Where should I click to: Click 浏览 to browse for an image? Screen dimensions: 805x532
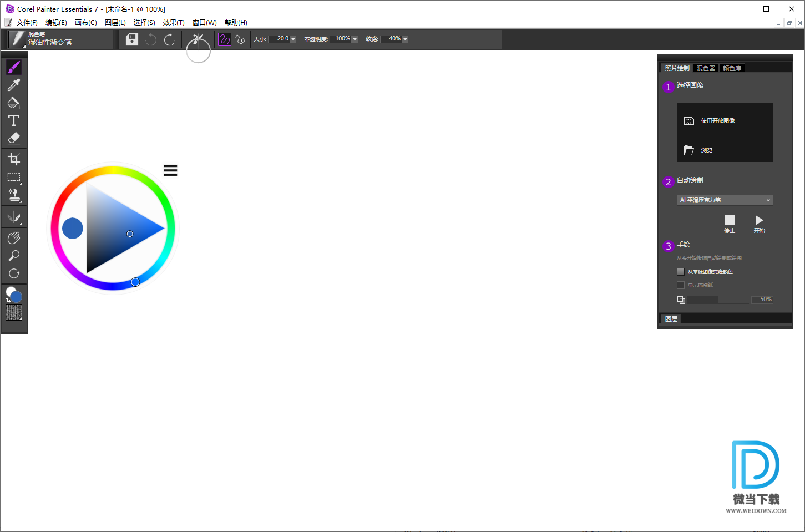[x=698, y=150]
